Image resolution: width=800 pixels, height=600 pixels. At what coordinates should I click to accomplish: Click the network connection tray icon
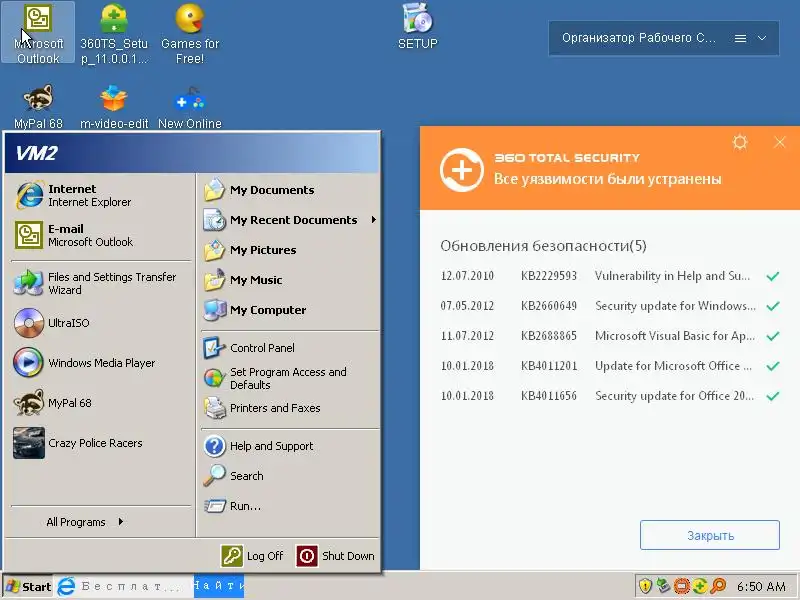pyautogui.click(x=663, y=586)
